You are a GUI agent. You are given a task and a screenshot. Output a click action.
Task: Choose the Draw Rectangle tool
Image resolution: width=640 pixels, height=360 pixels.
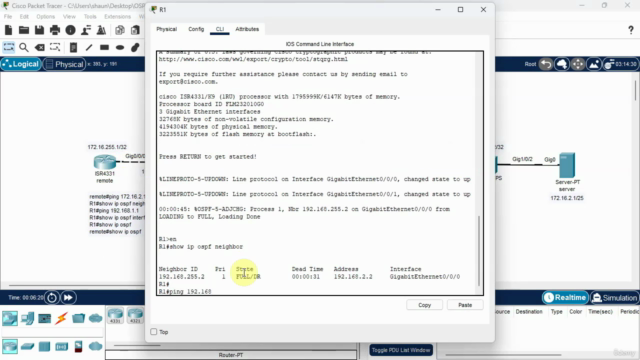[x=104, y=47]
